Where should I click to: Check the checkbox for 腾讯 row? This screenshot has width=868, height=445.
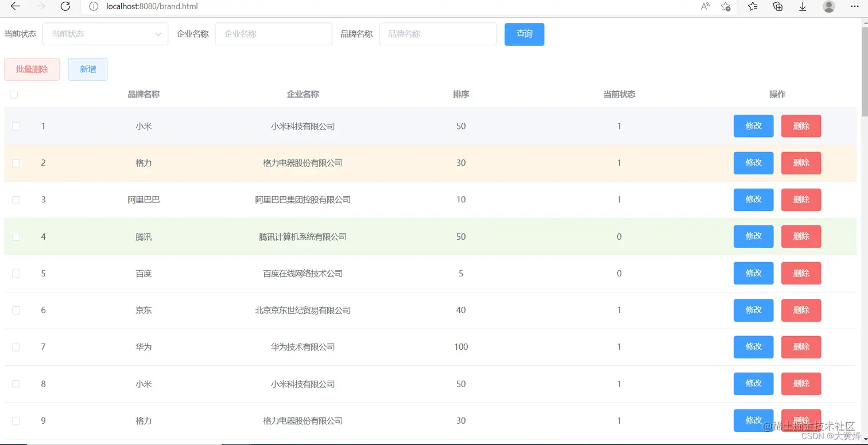[16, 236]
